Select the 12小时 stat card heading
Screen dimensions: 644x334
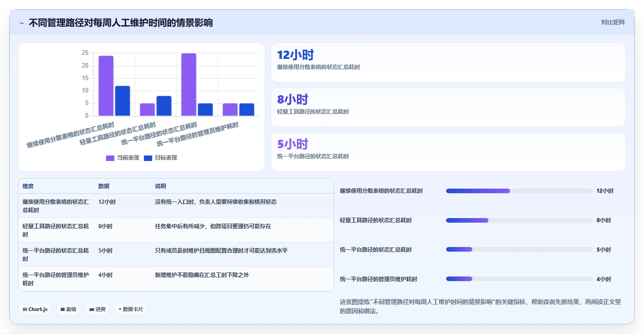[295, 55]
